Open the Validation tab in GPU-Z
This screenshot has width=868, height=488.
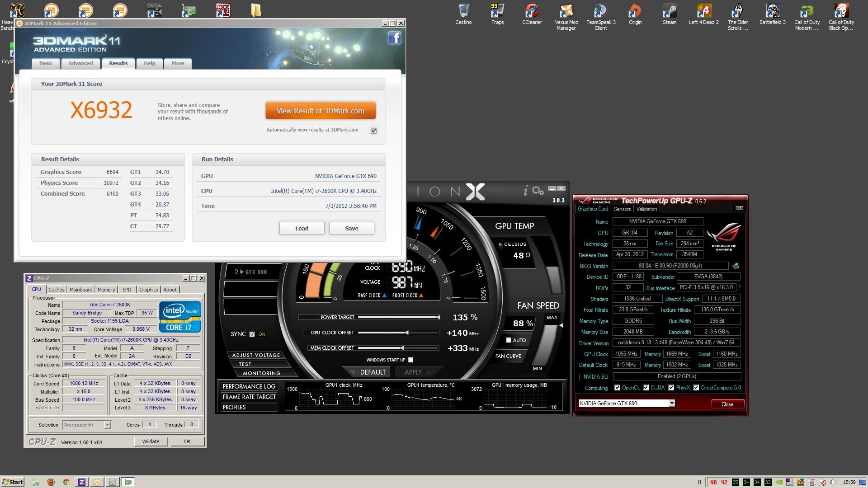click(x=646, y=209)
